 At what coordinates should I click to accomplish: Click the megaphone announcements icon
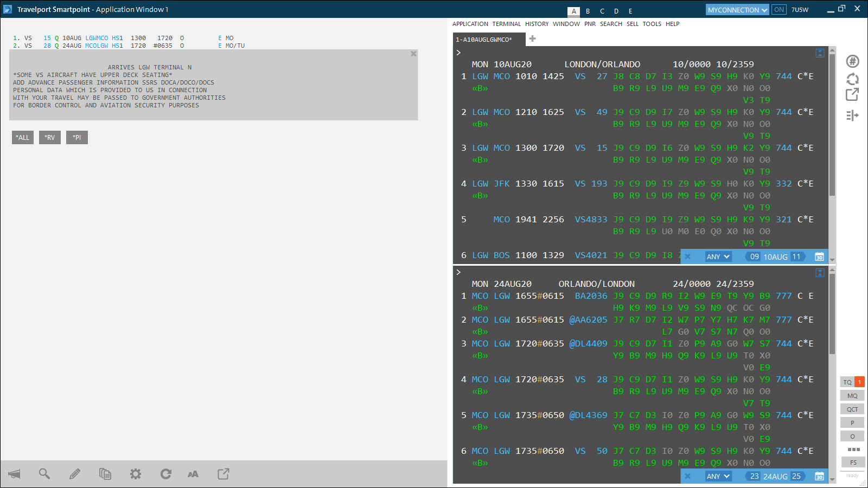point(15,474)
